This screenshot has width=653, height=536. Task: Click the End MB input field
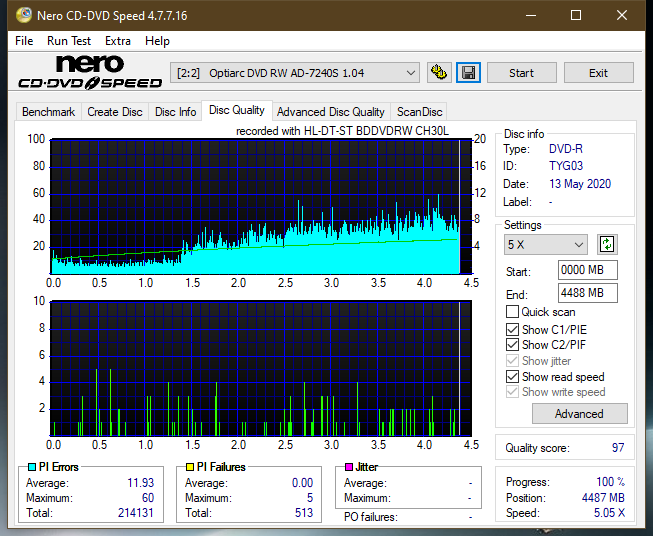(587, 293)
